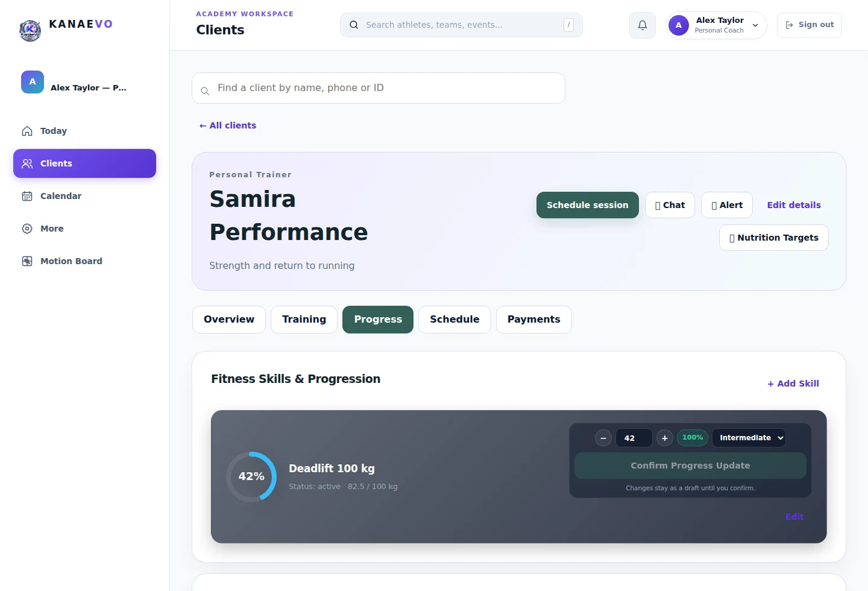Open the notifications bell

[x=643, y=25]
